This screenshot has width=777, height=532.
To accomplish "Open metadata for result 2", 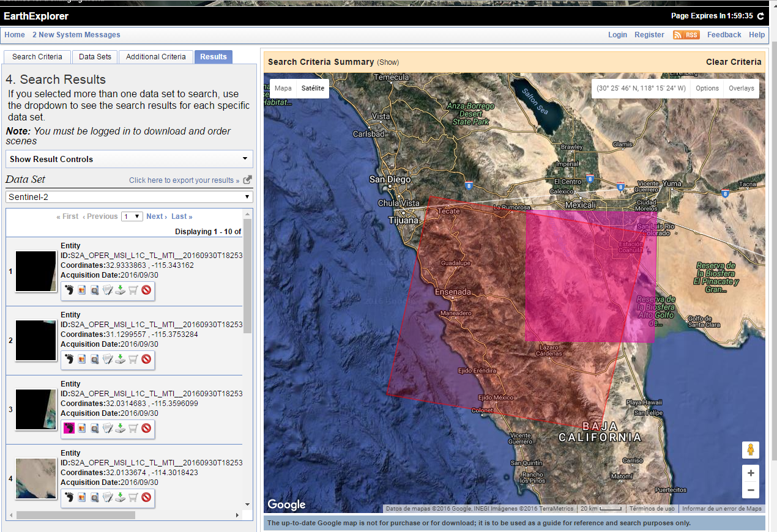I will pyautogui.click(x=108, y=360).
